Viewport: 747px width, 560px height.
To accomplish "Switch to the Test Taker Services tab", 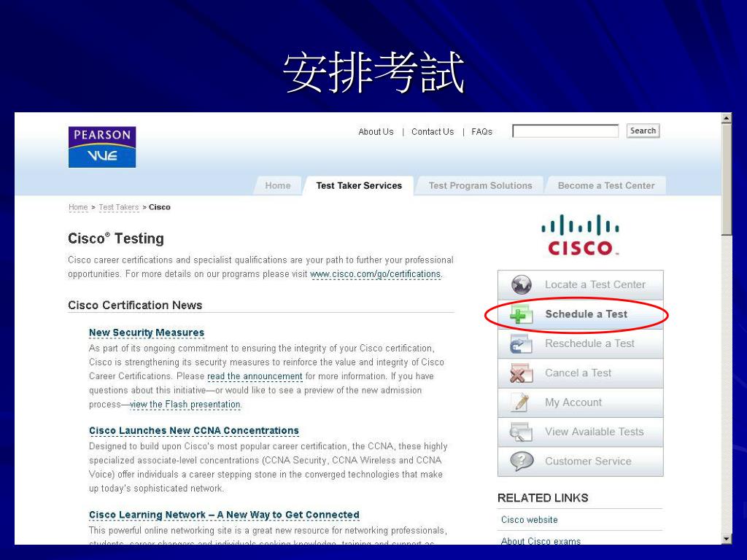I will point(359,186).
